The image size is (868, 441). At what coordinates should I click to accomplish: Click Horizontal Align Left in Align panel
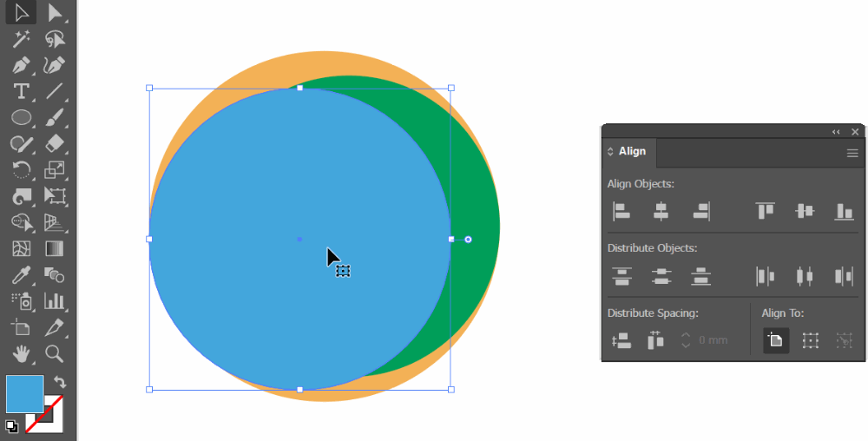[x=621, y=211]
